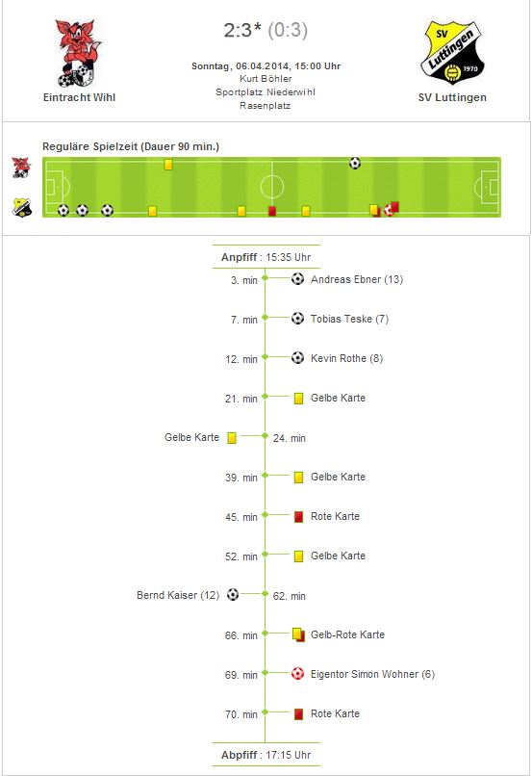532x776 pixels.
Task: Open the Eintracht Wihl team name link
Action: (x=79, y=97)
